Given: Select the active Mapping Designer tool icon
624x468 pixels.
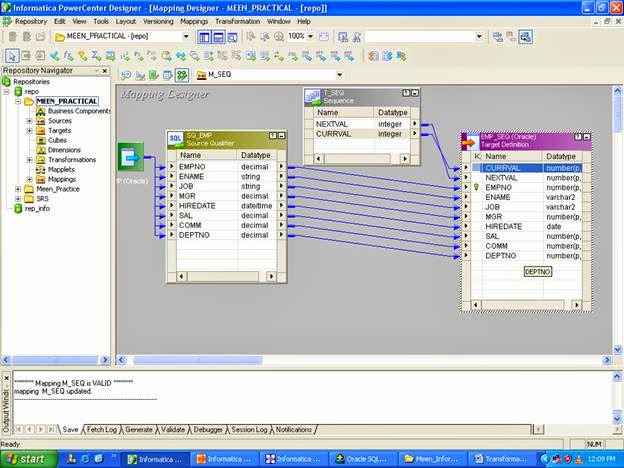Looking at the screenshot, I should (x=182, y=75).
